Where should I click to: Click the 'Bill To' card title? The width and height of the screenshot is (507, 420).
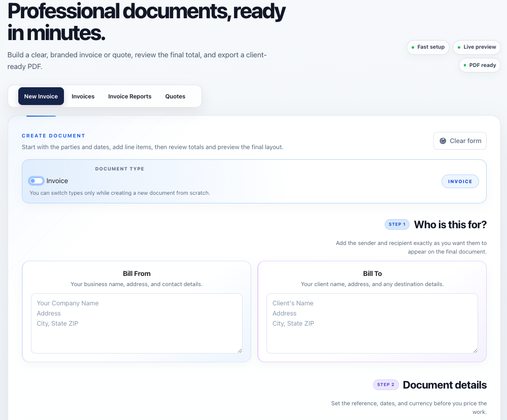tap(372, 273)
